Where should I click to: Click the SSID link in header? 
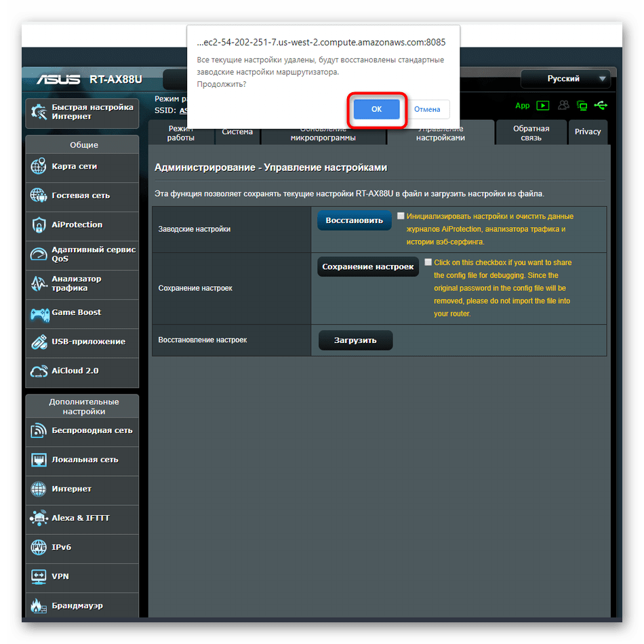(x=183, y=110)
